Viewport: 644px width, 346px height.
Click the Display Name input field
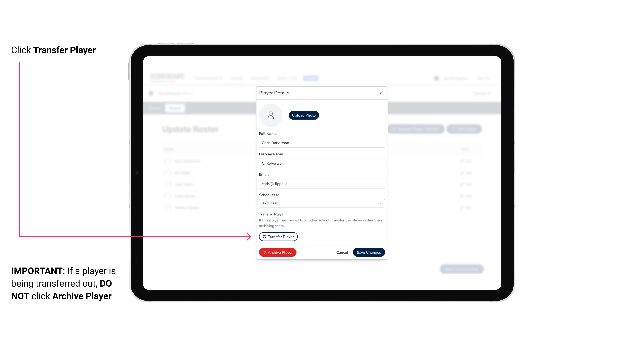(321, 163)
